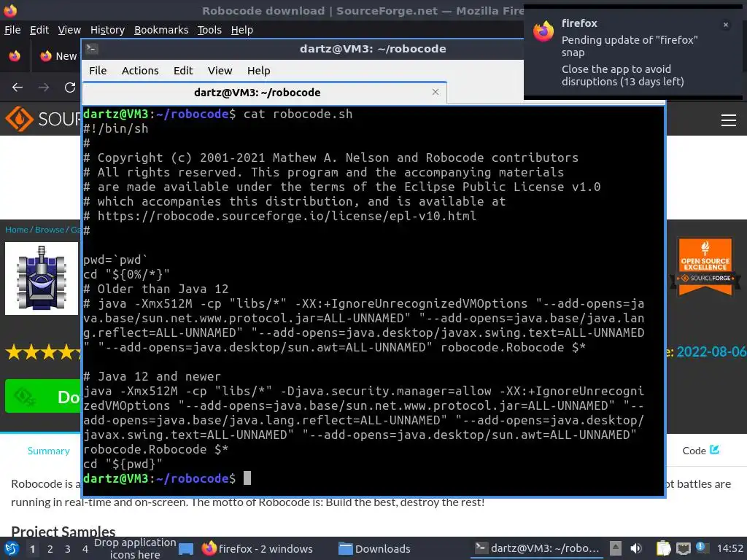Open Firefox Bookmarks menu
Image resolution: width=747 pixels, height=560 pixels.
161,29
